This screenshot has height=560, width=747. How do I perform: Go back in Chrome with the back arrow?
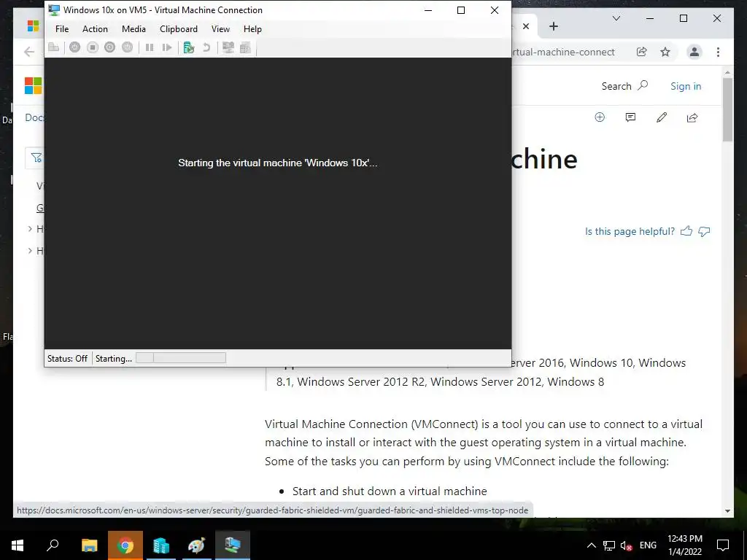pyautogui.click(x=29, y=52)
